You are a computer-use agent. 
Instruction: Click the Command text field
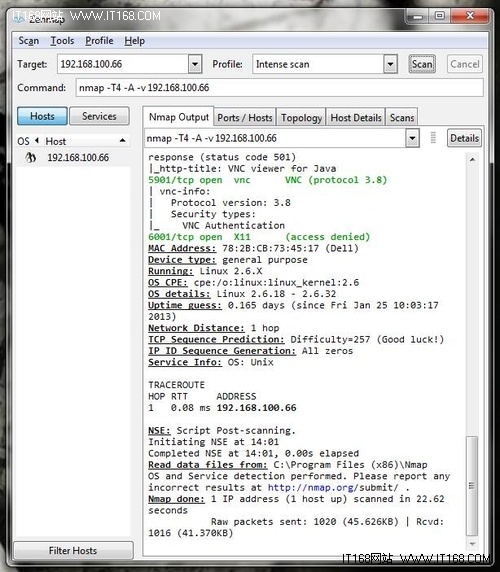279,88
